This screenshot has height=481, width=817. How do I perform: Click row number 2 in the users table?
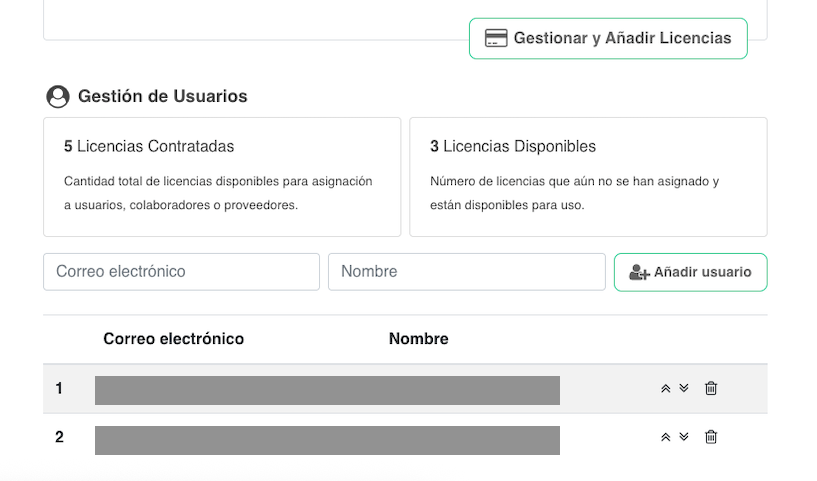(59, 437)
